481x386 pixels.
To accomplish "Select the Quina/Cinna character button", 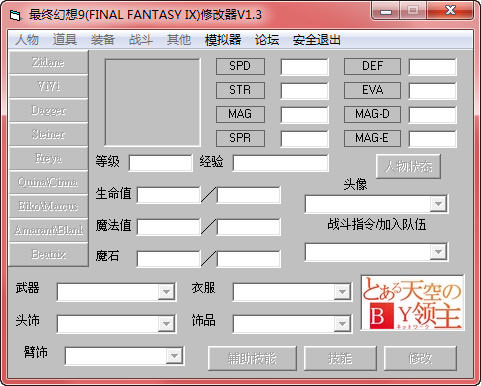I will point(48,182).
